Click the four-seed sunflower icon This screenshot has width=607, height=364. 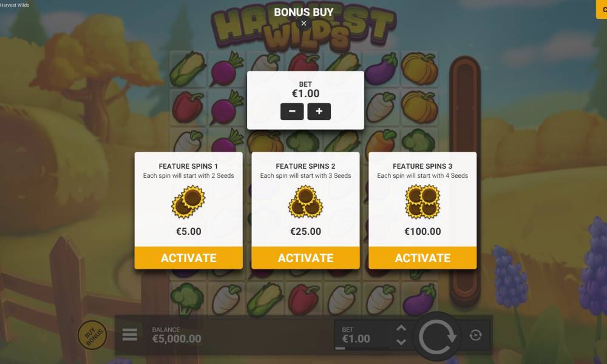click(422, 201)
